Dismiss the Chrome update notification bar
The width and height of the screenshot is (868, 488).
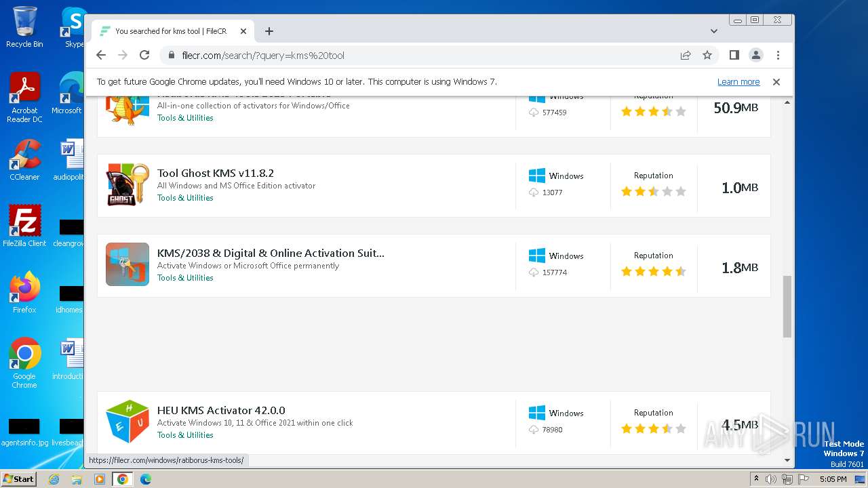pyautogui.click(x=776, y=82)
